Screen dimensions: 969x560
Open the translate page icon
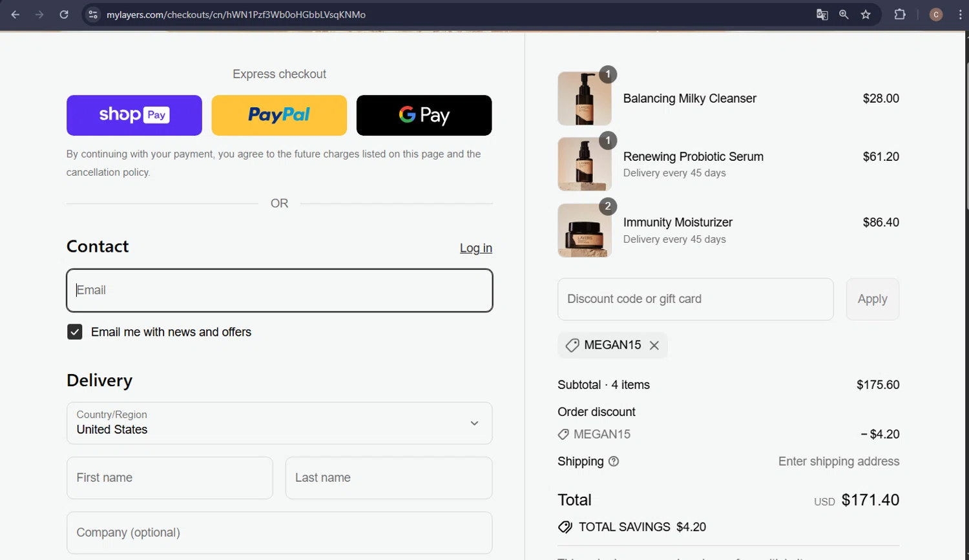[x=822, y=14]
